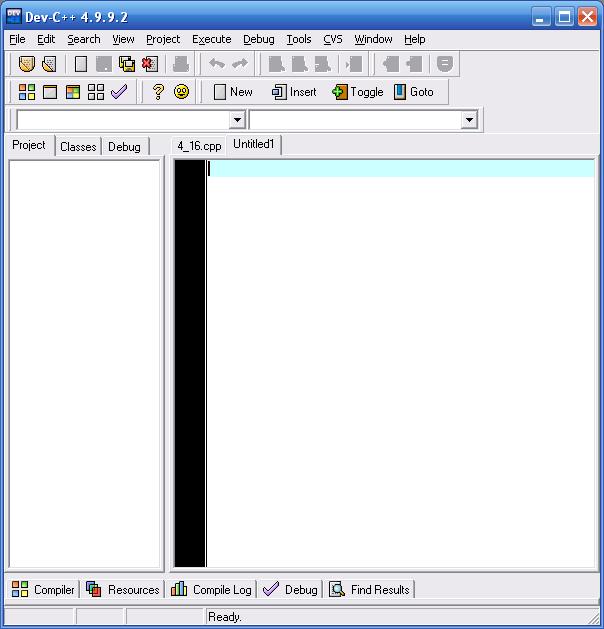Open the Tools menu
604x629 pixels.
pyautogui.click(x=298, y=39)
